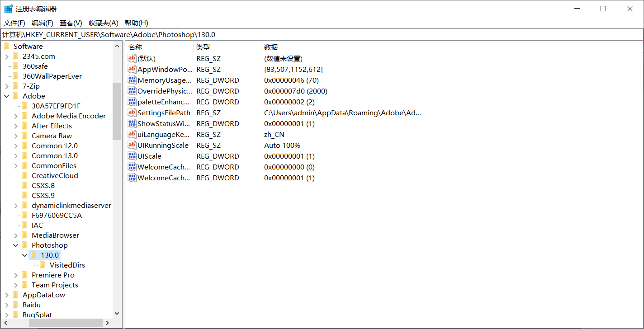The width and height of the screenshot is (644, 329).
Task: Click the tree horizontal scrollbar right arrow
Action: tap(107, 323)
